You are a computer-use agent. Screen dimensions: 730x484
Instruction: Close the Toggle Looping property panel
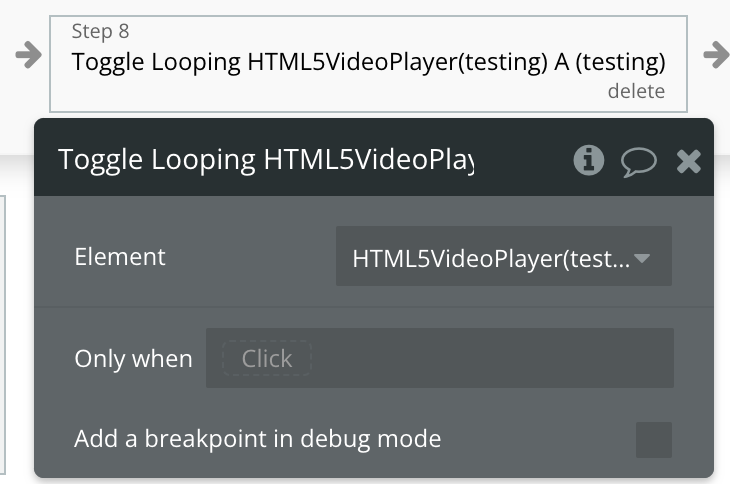point(689,161)
